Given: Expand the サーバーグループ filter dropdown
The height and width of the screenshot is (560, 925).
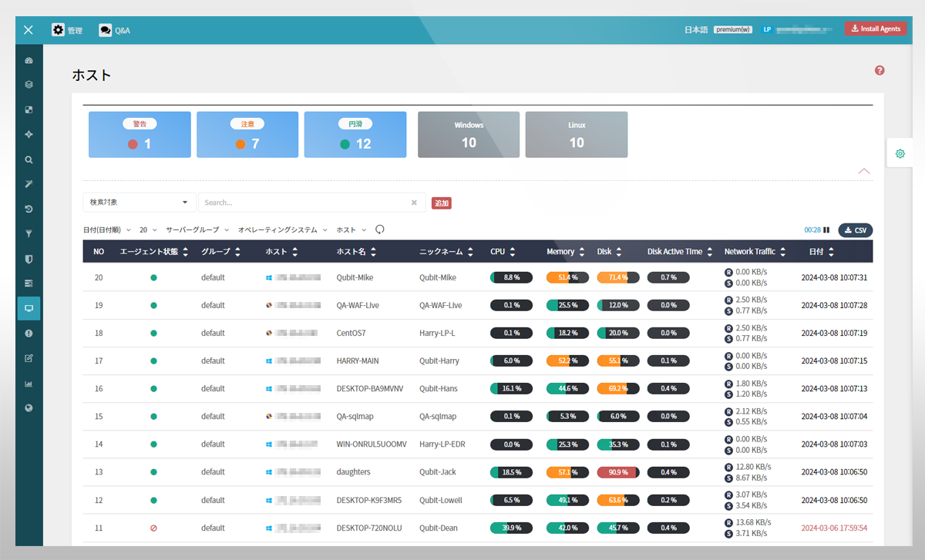Looking at the screenshot, I should 197,230.
